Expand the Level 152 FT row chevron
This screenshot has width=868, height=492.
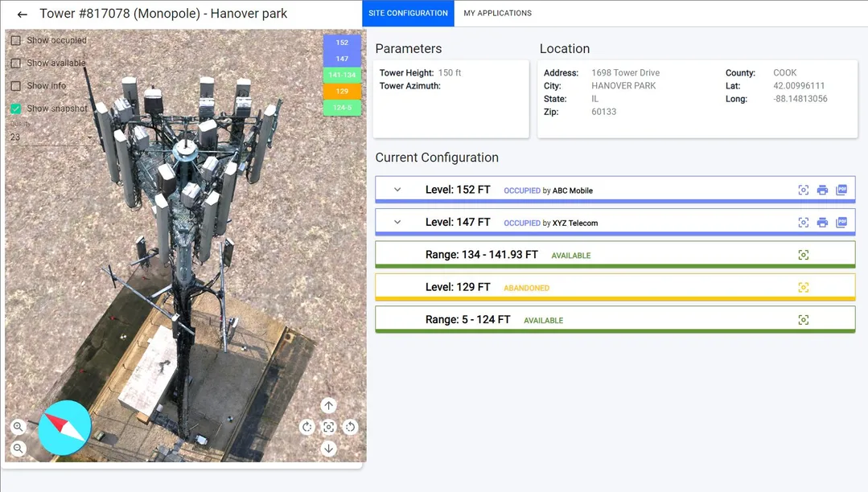point(397,190)
